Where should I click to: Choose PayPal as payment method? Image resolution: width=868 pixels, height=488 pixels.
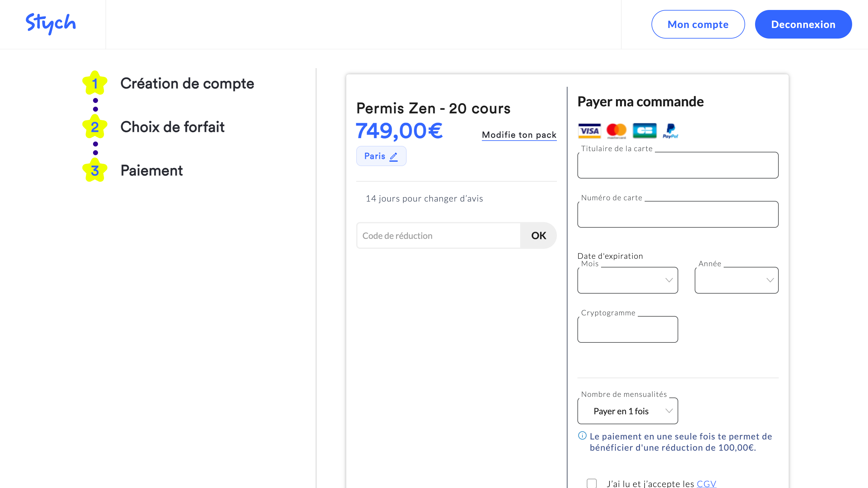click(670, 131)
